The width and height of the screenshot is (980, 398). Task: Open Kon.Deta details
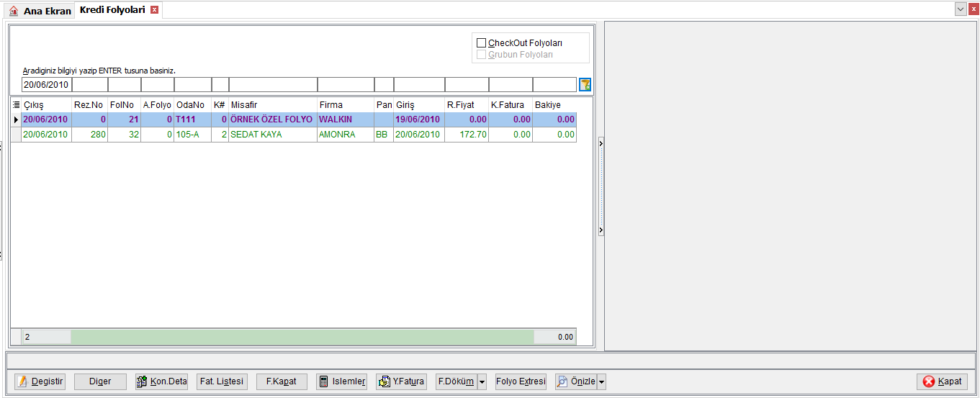(x=161, y=382)
